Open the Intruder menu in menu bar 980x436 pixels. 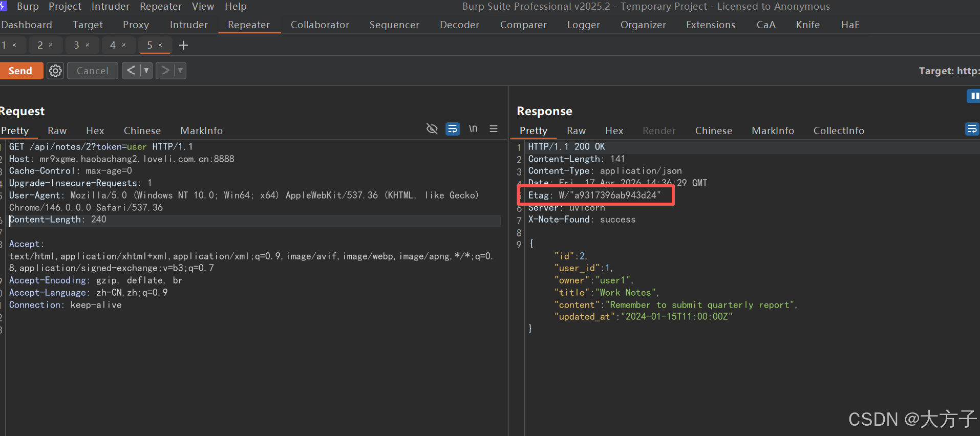click(x=111, y=6)
